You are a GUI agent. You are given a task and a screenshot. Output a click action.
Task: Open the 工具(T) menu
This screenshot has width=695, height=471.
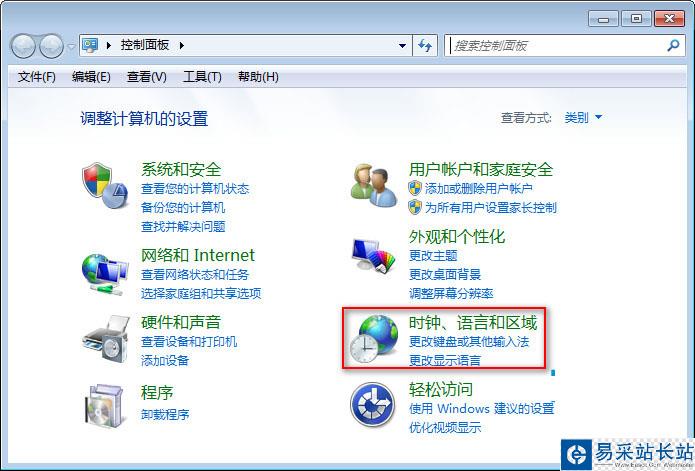[x=202, y=77]
